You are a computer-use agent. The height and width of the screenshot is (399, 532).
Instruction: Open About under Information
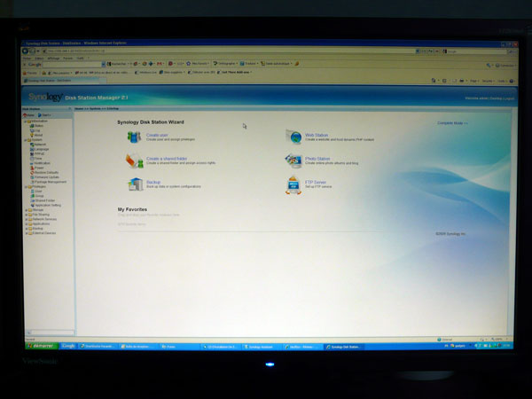click(x=36, y=135)
